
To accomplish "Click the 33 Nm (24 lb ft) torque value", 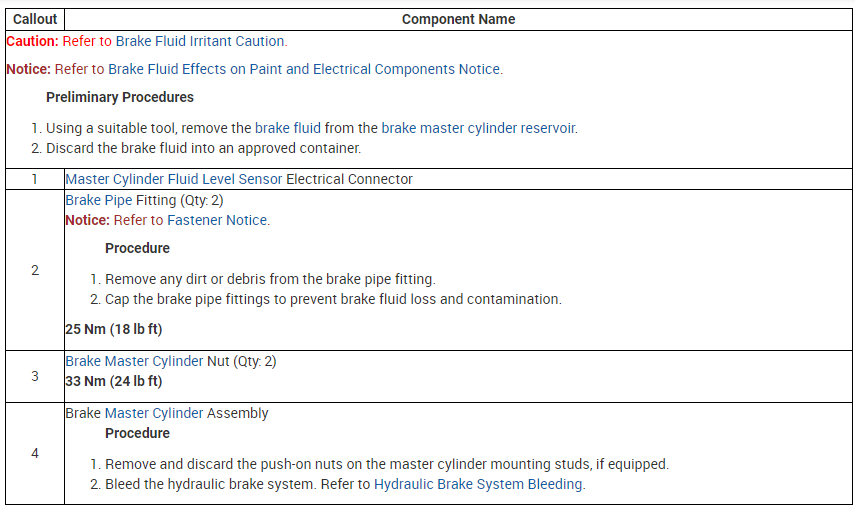I will coord(113,381).
